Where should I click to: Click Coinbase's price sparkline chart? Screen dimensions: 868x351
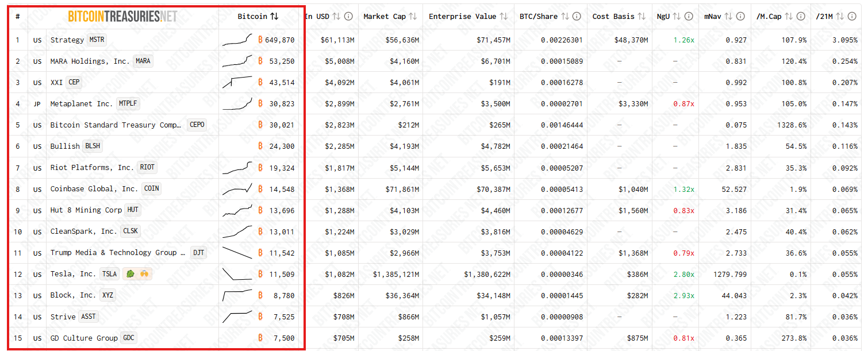(x=239, y=188)
